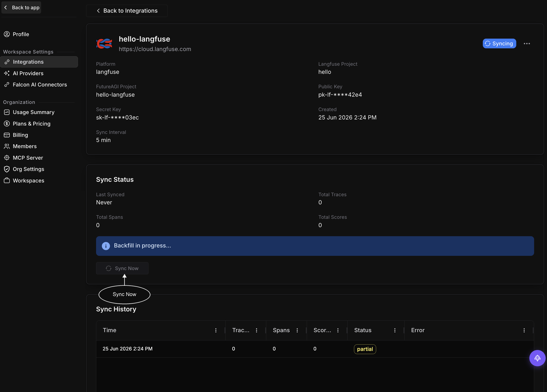Click the Backfill info icon

coord(106,246)
